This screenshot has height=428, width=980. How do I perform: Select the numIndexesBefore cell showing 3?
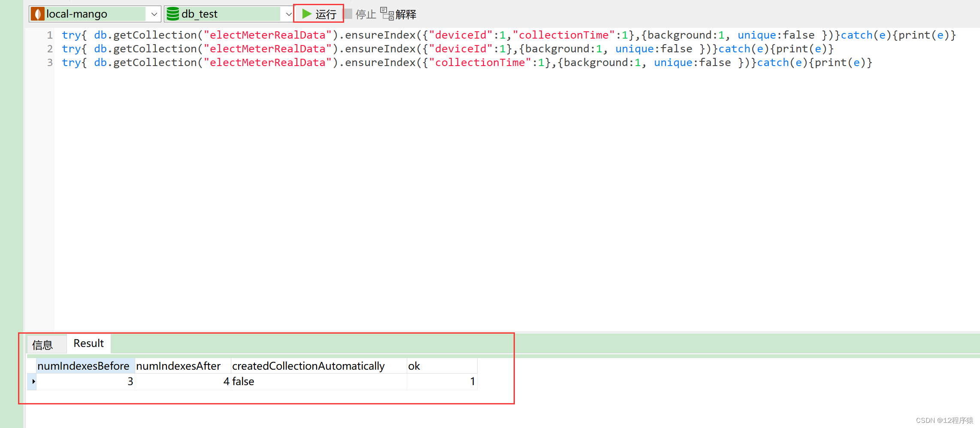[85, 381]
